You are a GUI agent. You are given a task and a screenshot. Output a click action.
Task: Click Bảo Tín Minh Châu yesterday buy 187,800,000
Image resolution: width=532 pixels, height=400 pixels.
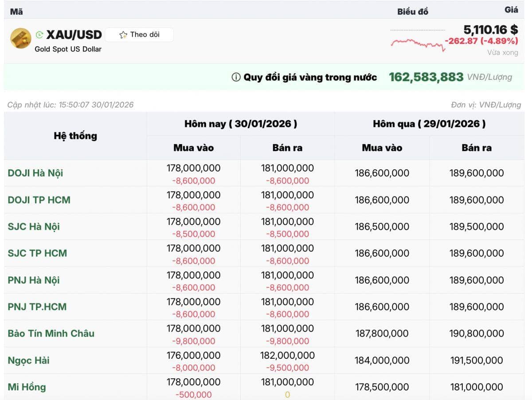(x=382, y=333)
